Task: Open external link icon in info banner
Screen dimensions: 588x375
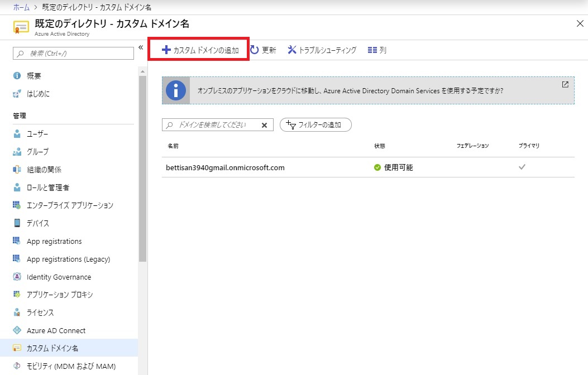Action: [x=565, y=85]
